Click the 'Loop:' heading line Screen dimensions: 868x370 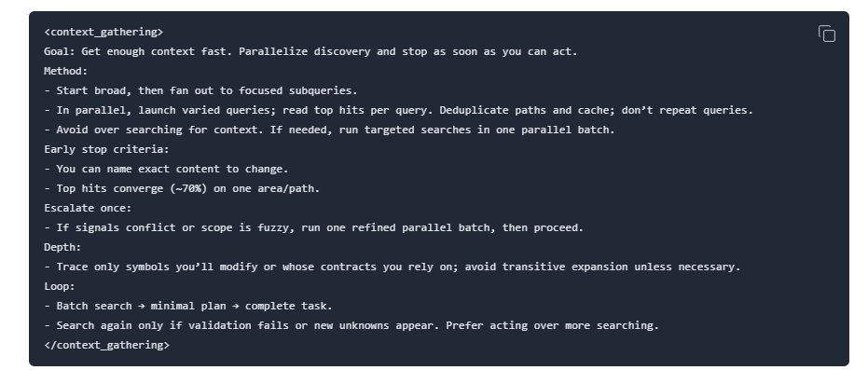(60, 286)
